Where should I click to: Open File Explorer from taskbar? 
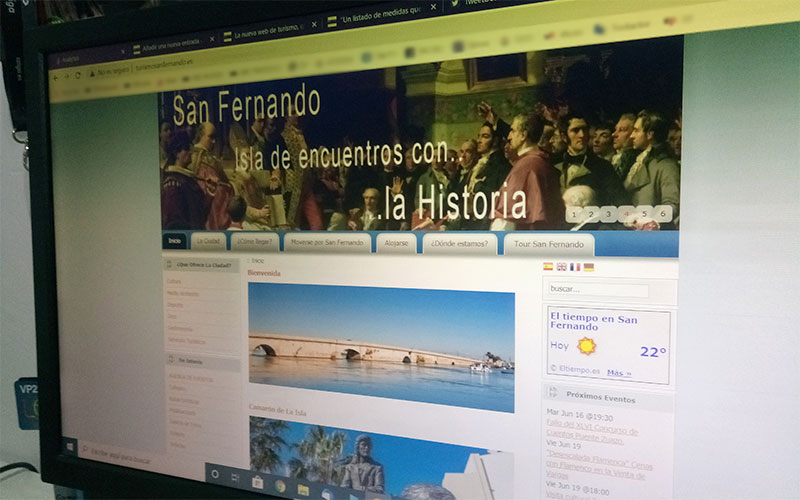[x=303, y=490]
